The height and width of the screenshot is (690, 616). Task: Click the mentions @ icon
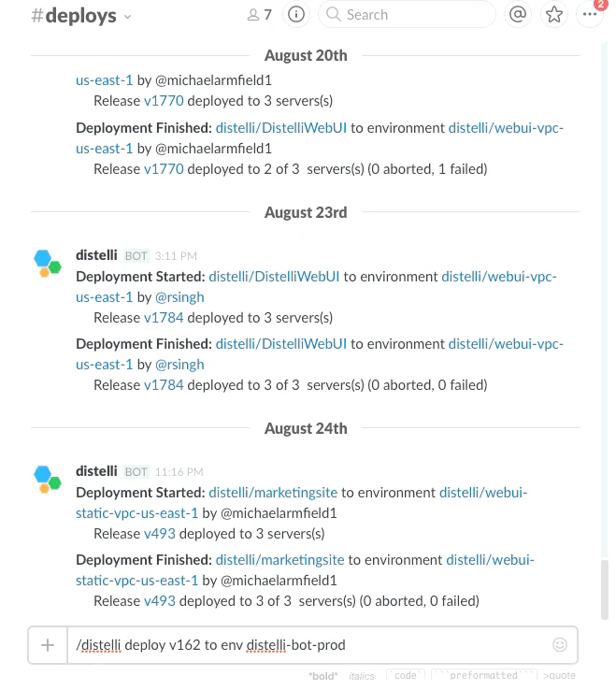[x=518, y=14]
